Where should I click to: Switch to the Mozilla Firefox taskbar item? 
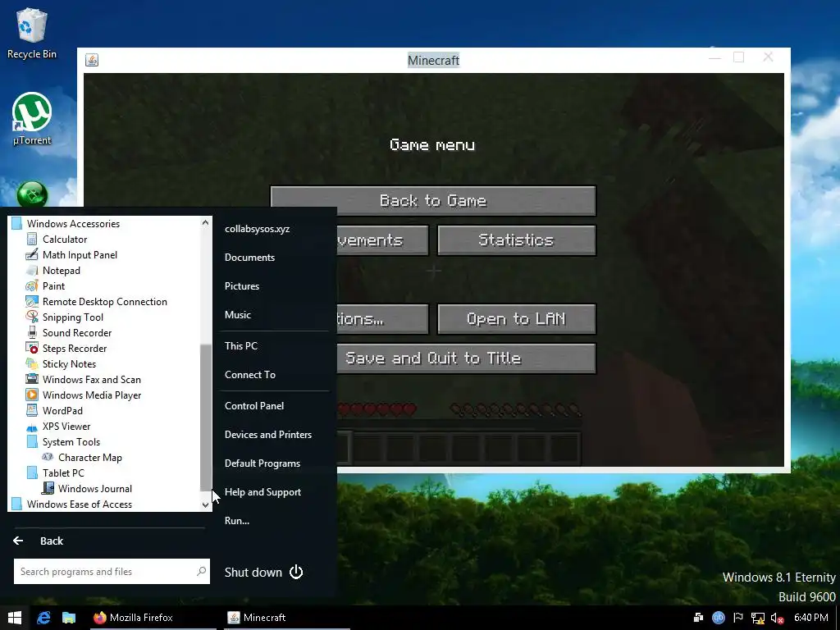point(152,618)
